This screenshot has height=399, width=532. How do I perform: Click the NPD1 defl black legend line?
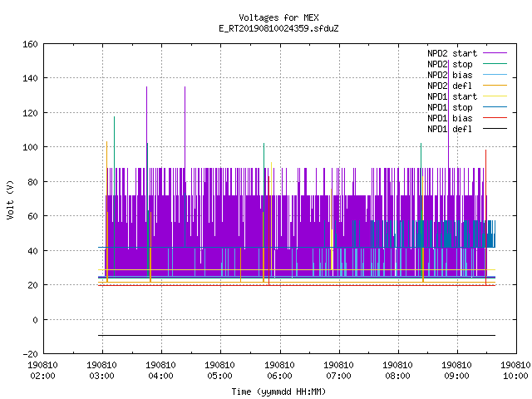tap(495, 129)
